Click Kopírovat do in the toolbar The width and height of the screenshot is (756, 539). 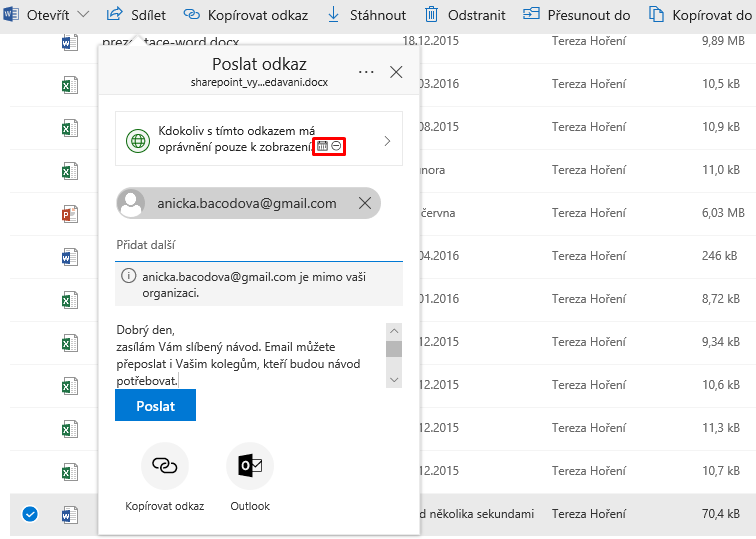tap(701, 15)
